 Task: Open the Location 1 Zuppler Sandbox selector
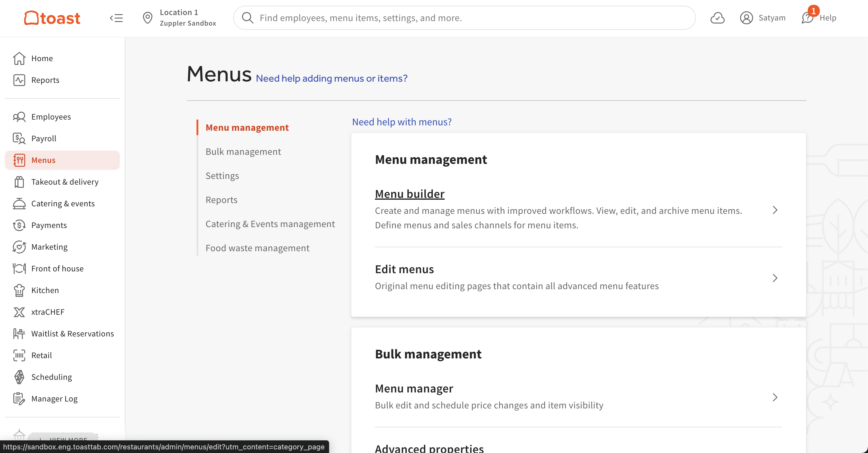(180, 18)
